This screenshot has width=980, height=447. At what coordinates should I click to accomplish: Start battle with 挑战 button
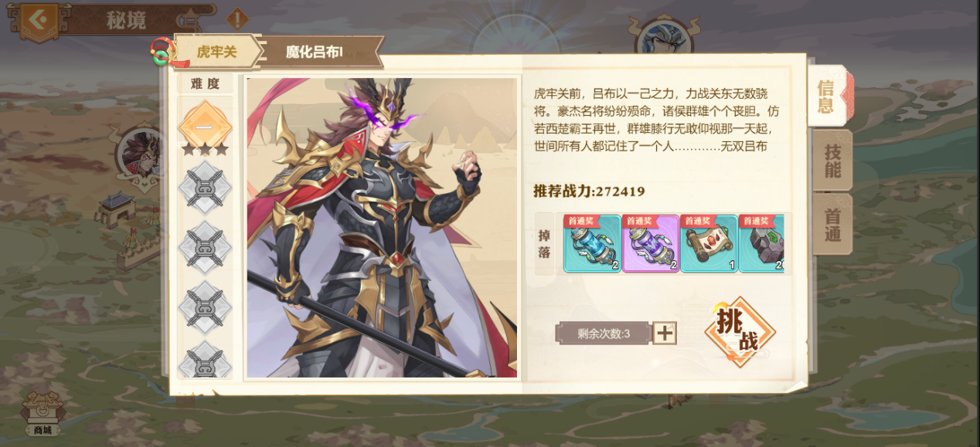[739, 332]
